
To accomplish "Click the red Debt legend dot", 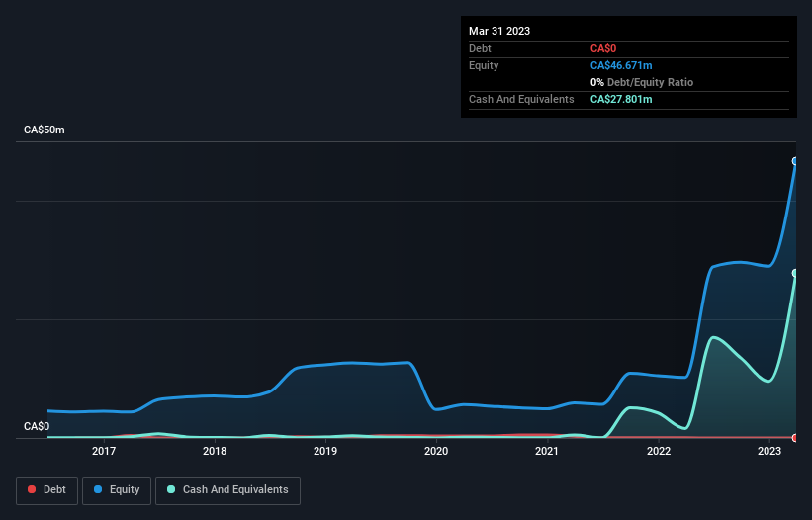I will tap(32, 489).
